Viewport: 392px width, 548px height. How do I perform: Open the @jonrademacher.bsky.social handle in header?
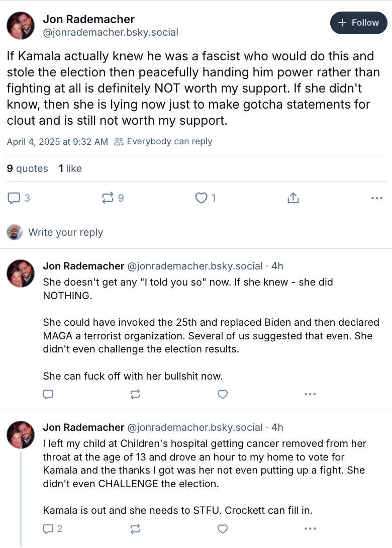click(111, 33)
